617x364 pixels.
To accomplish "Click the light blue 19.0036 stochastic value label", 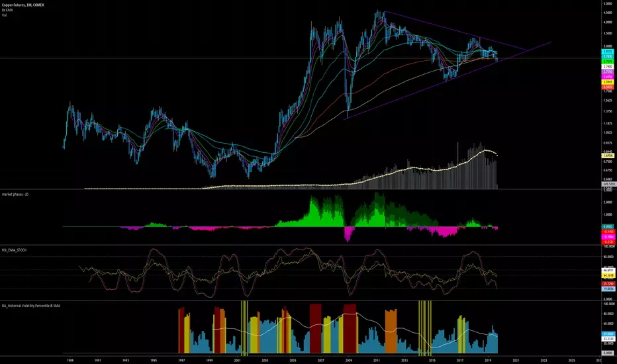I will click(x=608, y=289).
